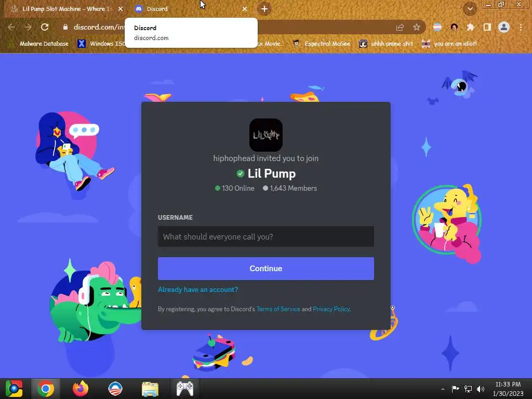Open the Windows ISO bookmark
The image size is (532, 399).
click(101, 44)
